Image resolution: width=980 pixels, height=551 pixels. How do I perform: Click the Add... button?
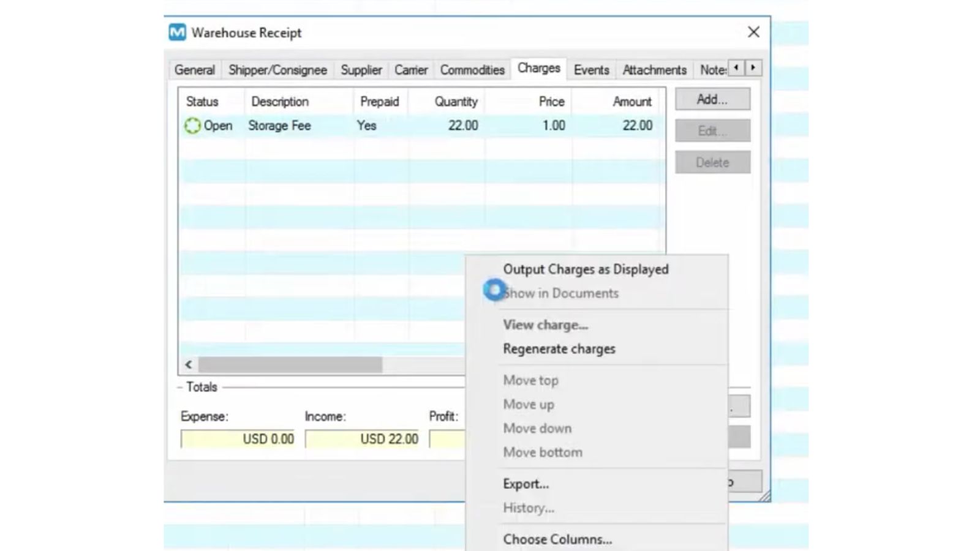pyautogui.click(x=712, y=99)
